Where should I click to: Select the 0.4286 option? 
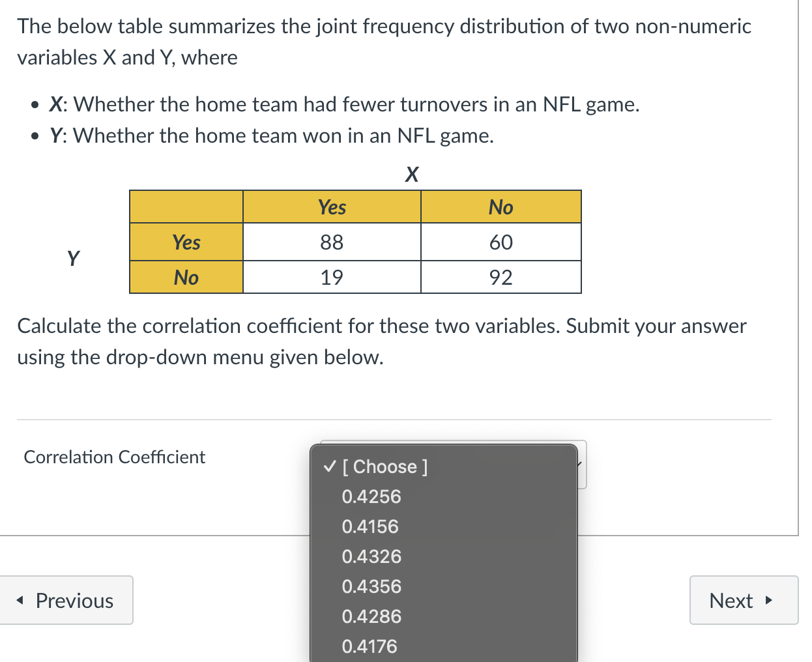click(x=371, y=616)
